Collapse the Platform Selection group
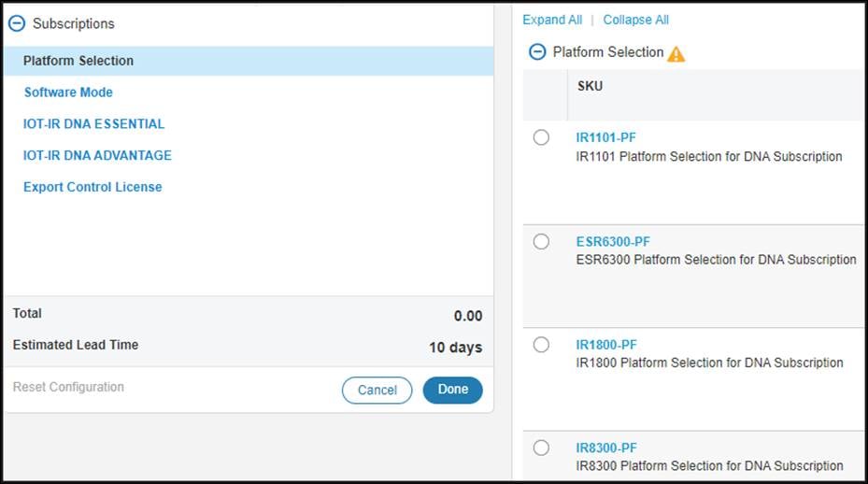868x484 pixels. (x=537, y=52)
